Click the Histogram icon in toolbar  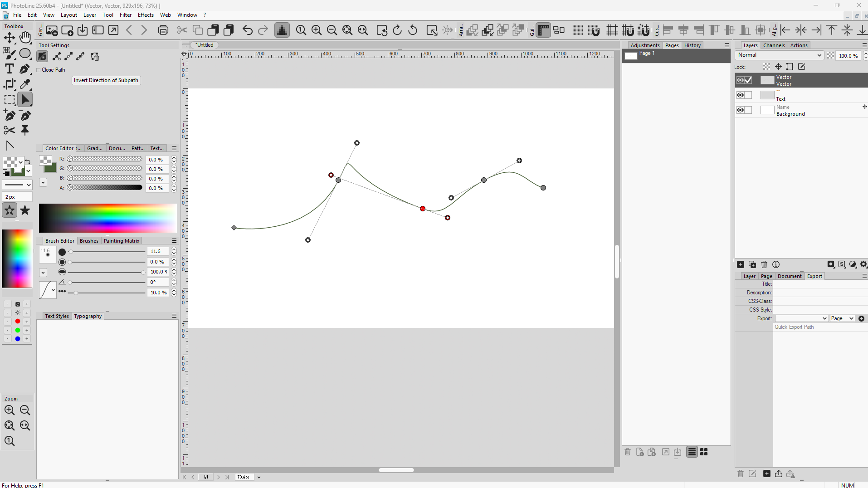point(282,30)
